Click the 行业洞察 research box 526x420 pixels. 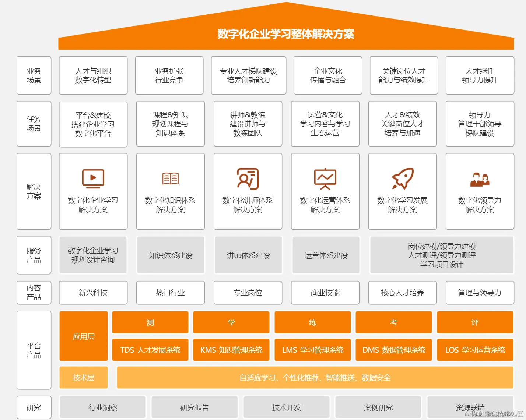click(x=103, y=407)
